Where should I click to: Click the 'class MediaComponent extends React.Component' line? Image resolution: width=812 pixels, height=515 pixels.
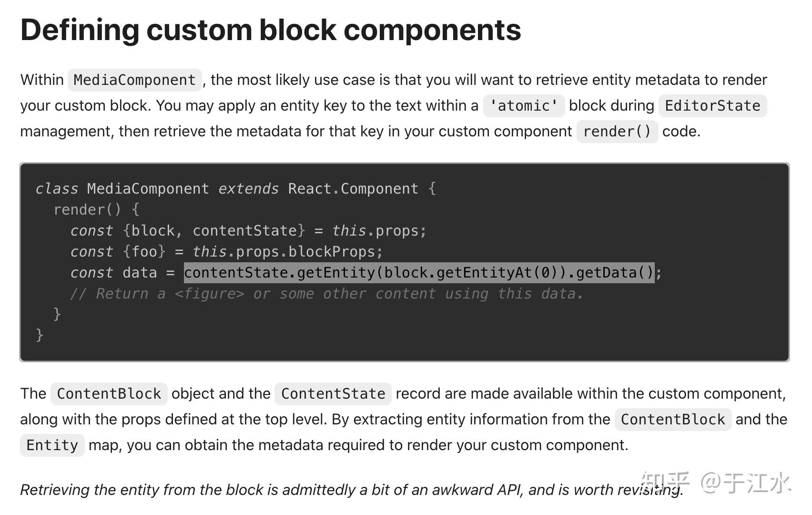235,189
